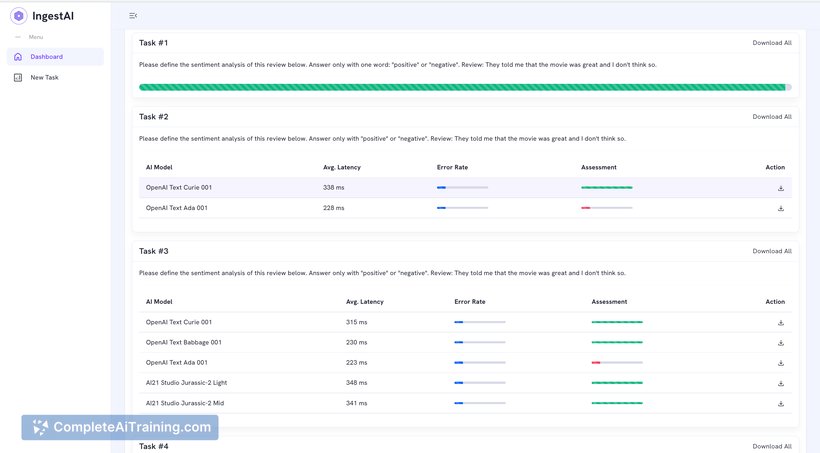Image resolution: width=820 pixels, height=453 pixels.
Task: Collapse the sidebar with the menu toggle icon
Action: [133, 16]
